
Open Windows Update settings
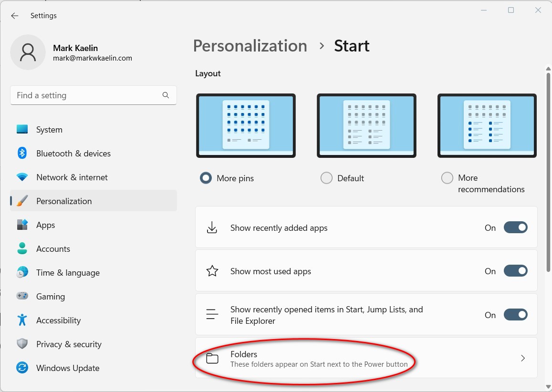[67, 368]
